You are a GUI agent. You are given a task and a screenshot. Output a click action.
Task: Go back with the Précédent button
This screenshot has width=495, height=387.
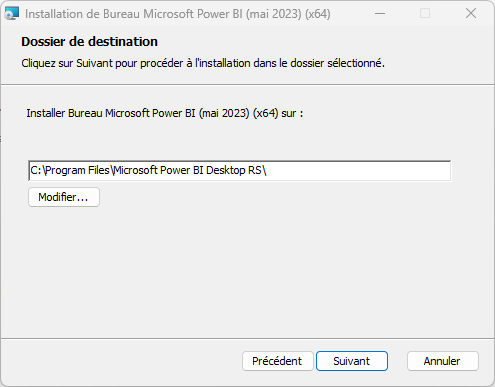point(277,361)
